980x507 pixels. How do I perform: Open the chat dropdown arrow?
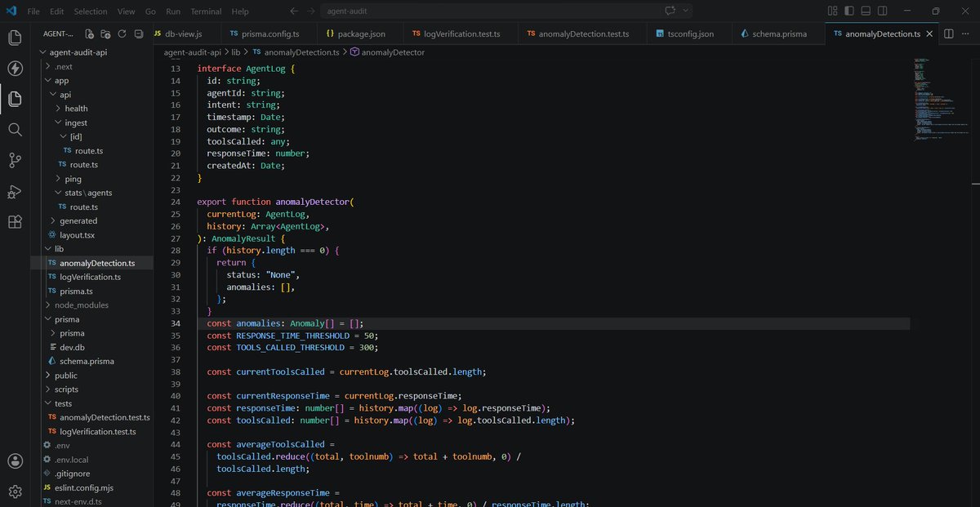point(686,11)
